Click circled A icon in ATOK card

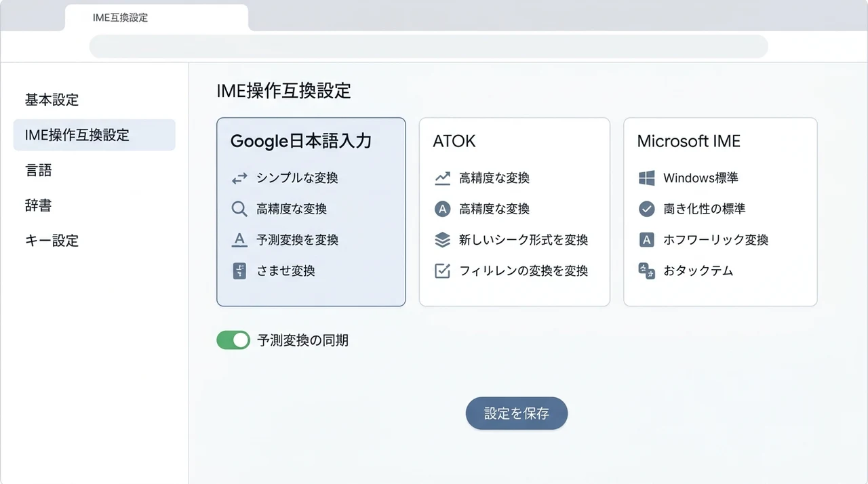coord(442,209)
